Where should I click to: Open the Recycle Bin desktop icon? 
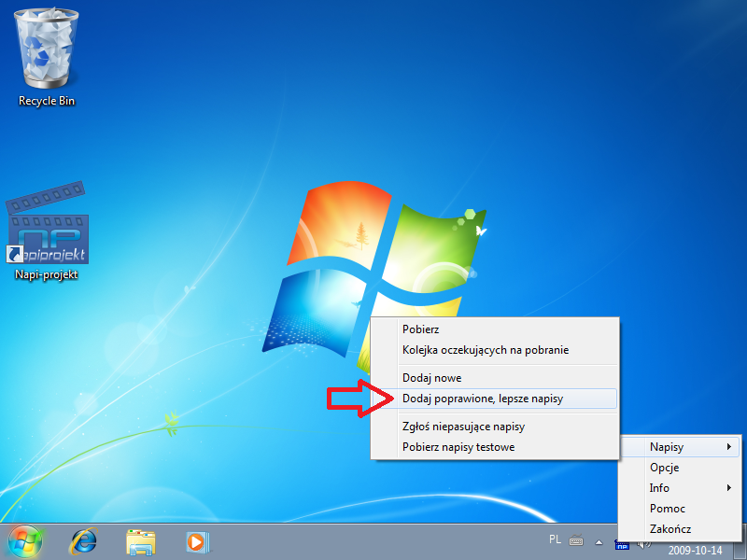46,57
